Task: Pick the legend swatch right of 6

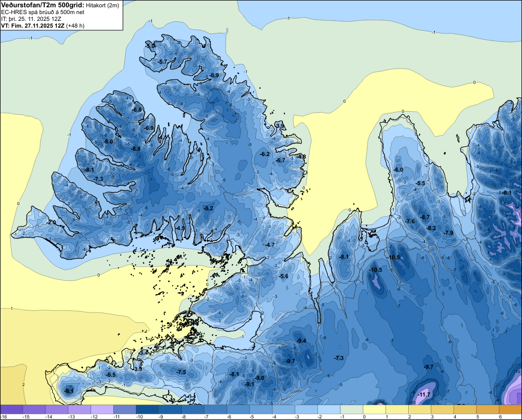Action: coord(511,409)
